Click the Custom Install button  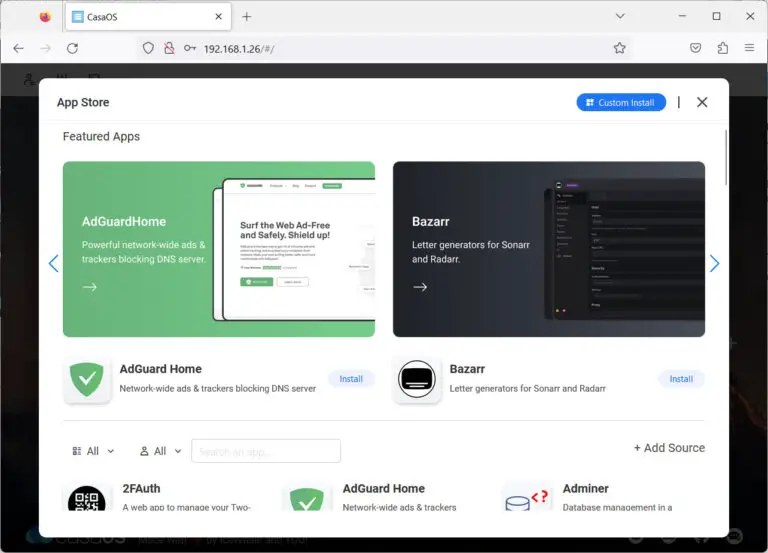pos(621,102)
